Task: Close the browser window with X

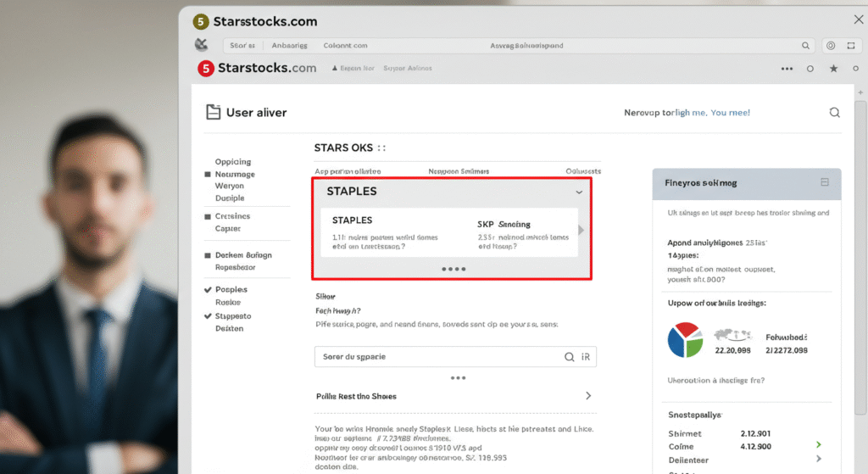Action: click(x=859, y=20)
